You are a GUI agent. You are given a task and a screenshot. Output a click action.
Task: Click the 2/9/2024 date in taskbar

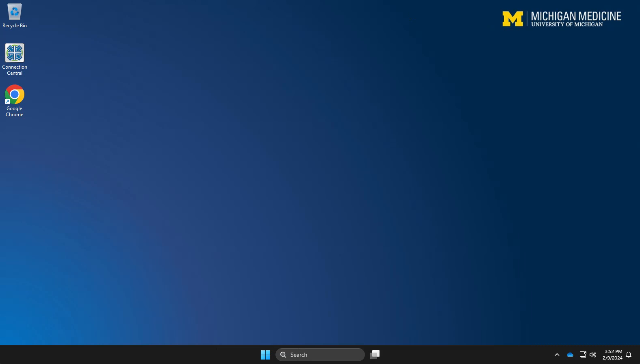[612, 358]
